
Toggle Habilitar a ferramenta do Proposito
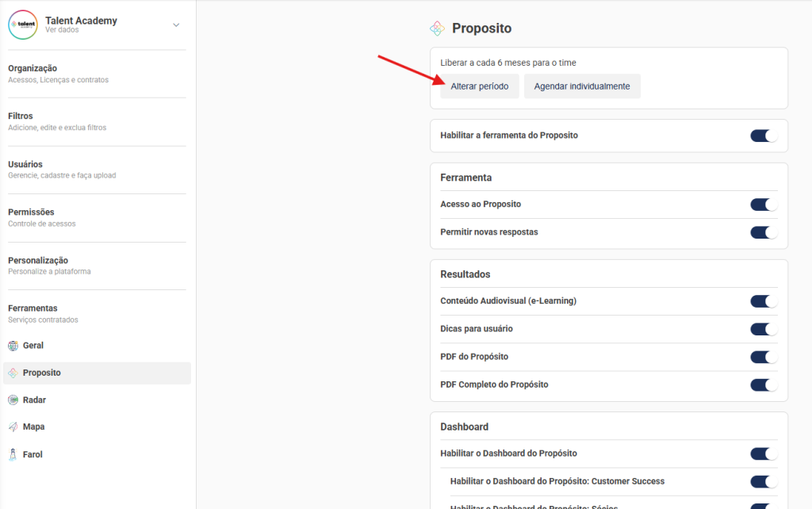click(764, 136)
